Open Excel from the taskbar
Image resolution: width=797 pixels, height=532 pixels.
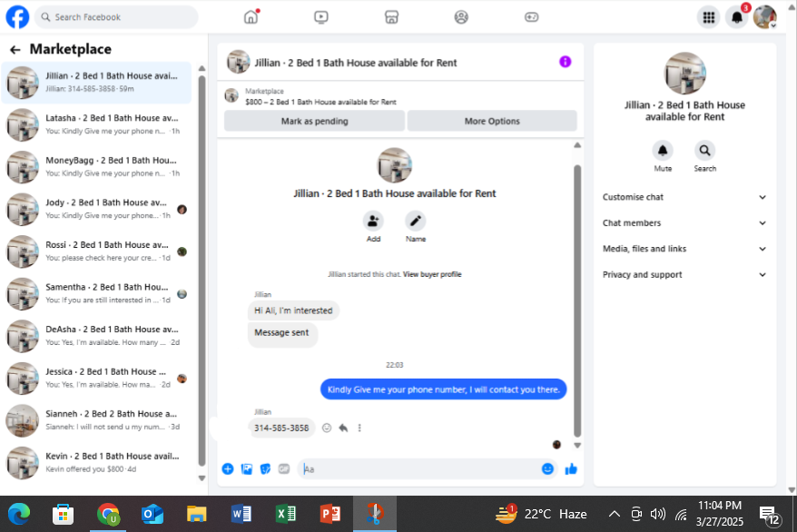(286, 514)
